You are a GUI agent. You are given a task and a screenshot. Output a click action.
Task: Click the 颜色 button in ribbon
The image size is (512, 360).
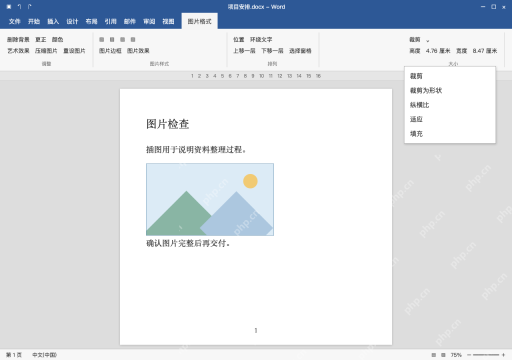57,40
